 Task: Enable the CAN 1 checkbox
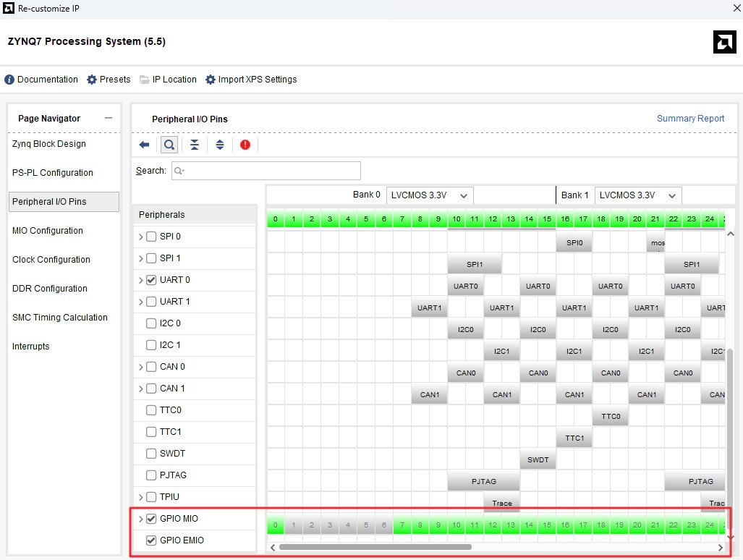pos(151,389)
